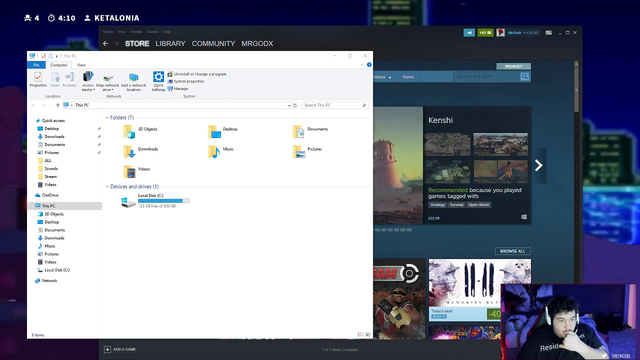Image resolution: width=640 pixels, height=360 pixels.
Task: Select the 3D Objects folder icon
Action: pyautogui.click(x=129, y=131)
